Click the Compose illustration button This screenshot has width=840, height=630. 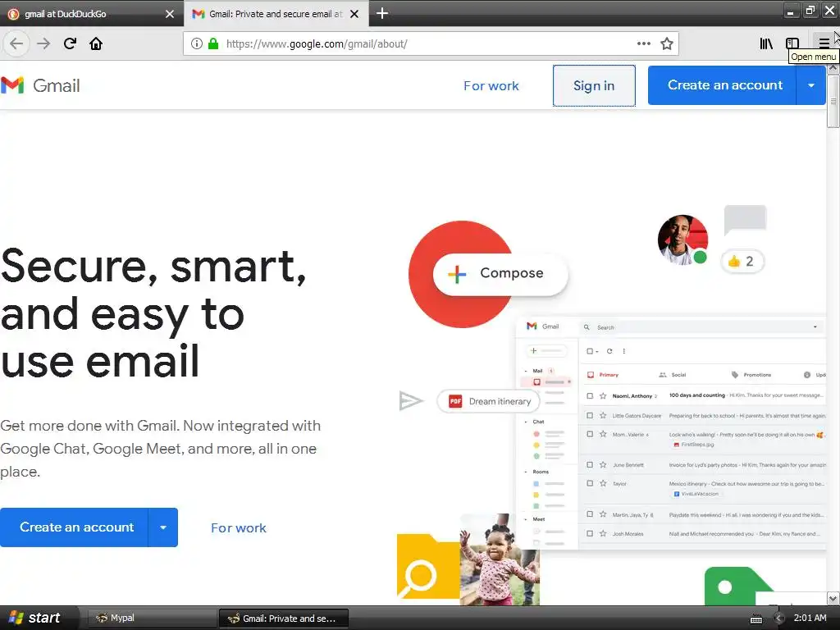point(500,274)
